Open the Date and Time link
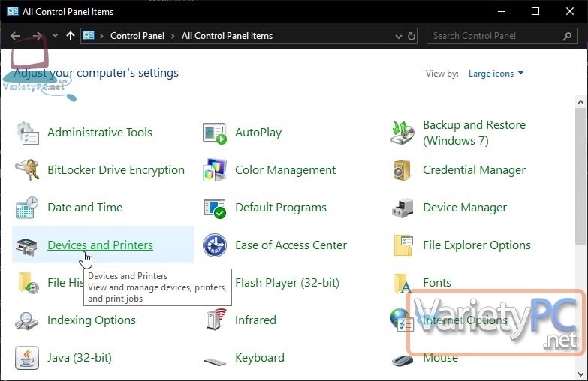 [85, 208]
